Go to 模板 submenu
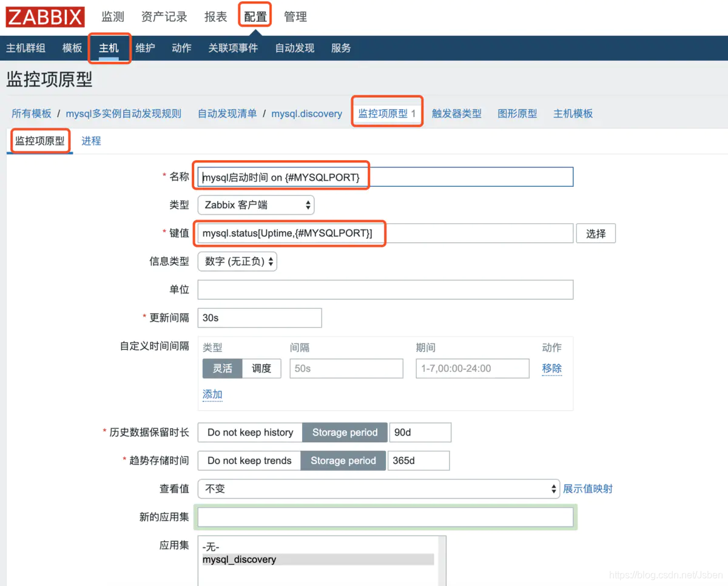This screenshot has height=586, width=728. tap(72, 48)
